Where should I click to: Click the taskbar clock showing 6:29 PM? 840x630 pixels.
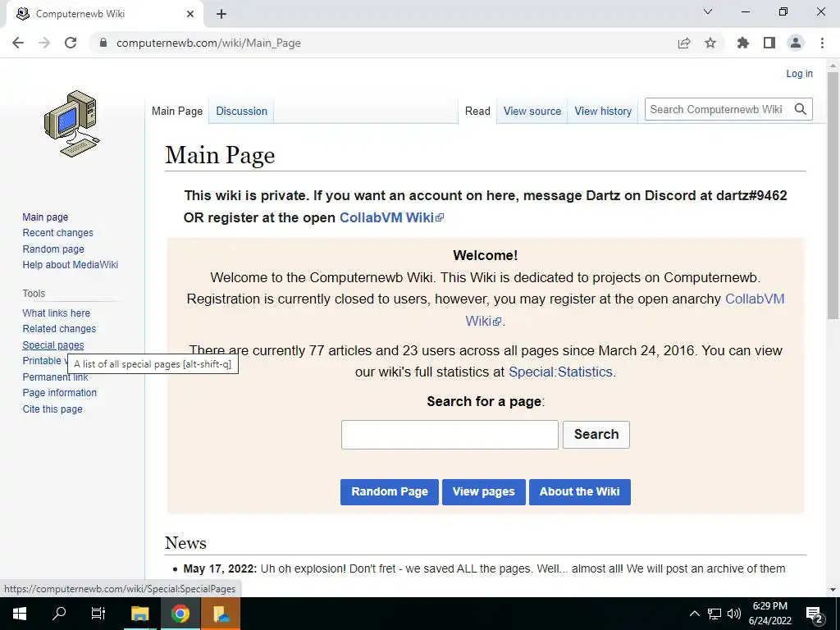[x=769, y=614]
